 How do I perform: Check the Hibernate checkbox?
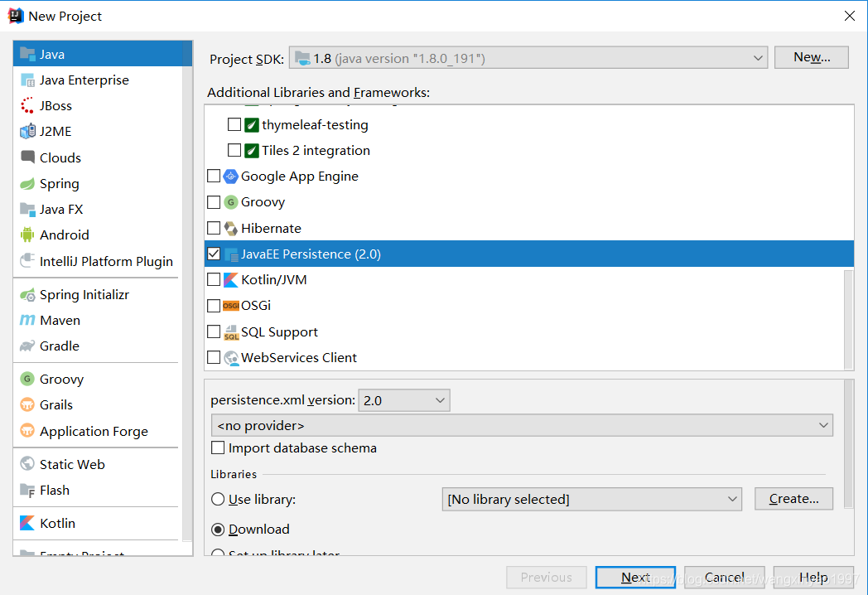pyautogui.click(x=214, y=228)
